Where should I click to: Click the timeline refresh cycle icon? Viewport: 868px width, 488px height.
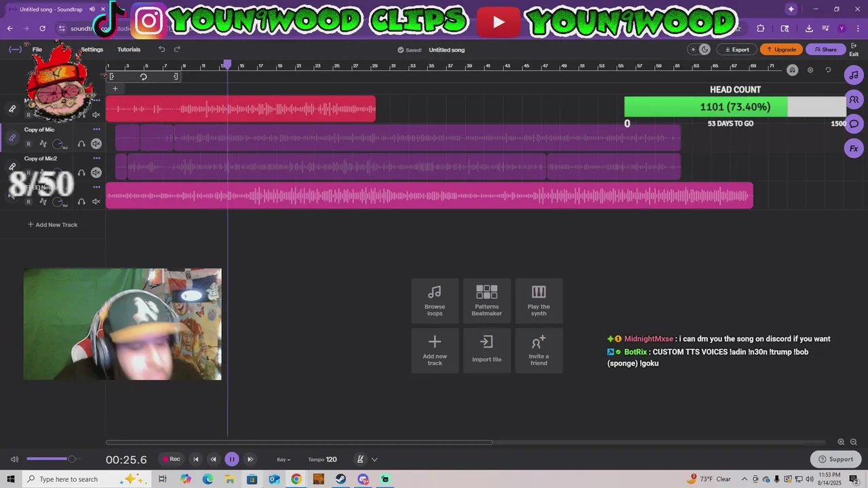[x=828, y=70]
